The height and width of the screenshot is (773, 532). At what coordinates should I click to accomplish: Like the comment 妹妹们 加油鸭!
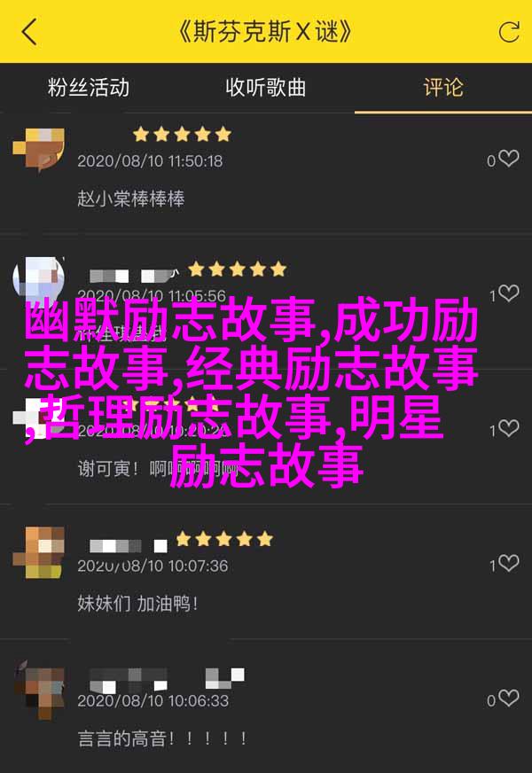tap(509, 564)
